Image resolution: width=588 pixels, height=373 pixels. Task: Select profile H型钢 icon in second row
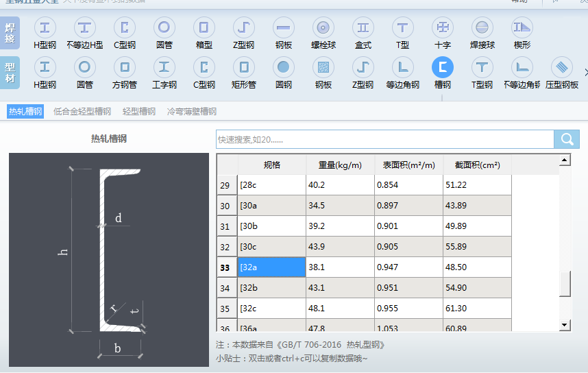coord(45,68)
